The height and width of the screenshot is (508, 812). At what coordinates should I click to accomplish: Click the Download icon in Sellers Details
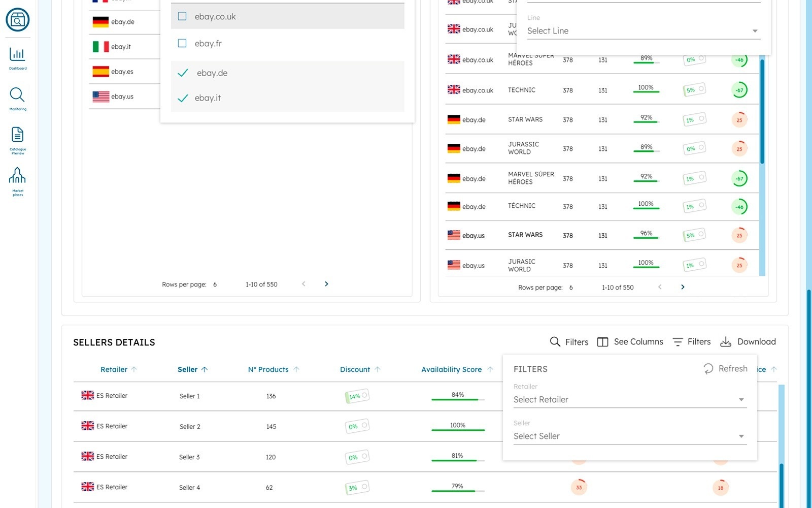(726, 342)
